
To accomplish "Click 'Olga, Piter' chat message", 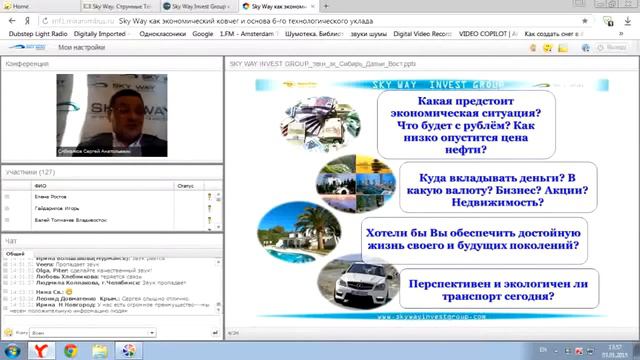I will 94,270.
